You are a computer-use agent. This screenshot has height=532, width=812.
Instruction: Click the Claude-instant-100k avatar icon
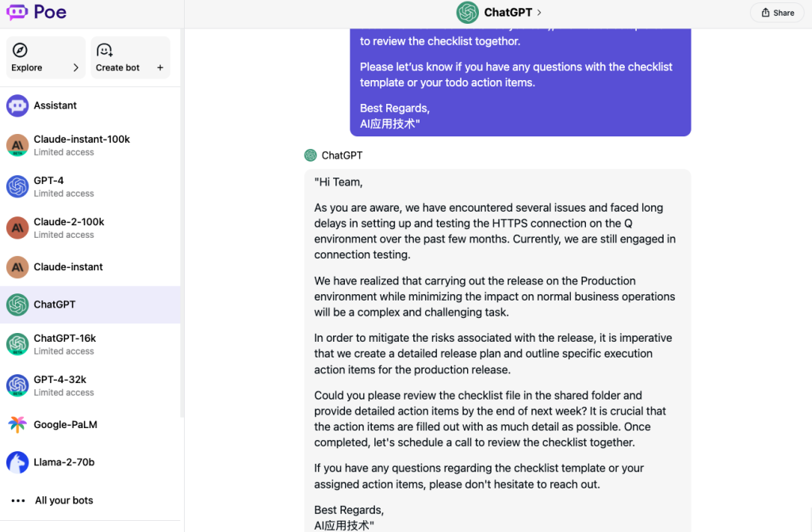17,145
